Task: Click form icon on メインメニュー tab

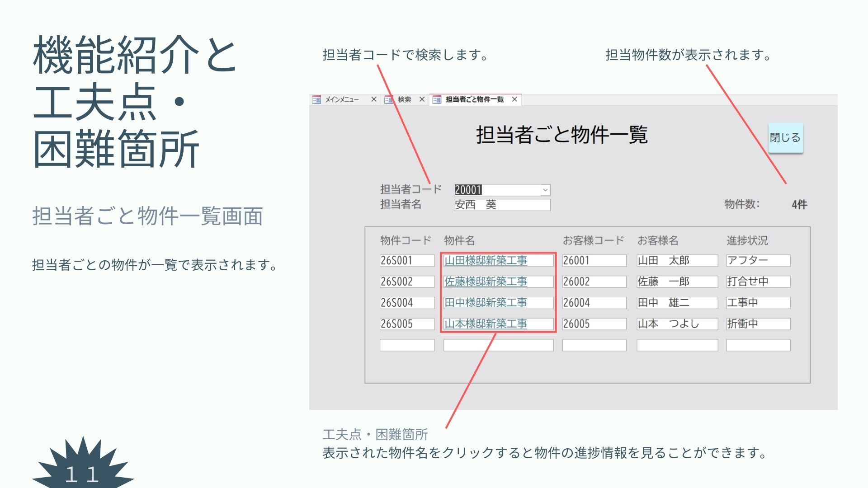Action: pos(316,99)
